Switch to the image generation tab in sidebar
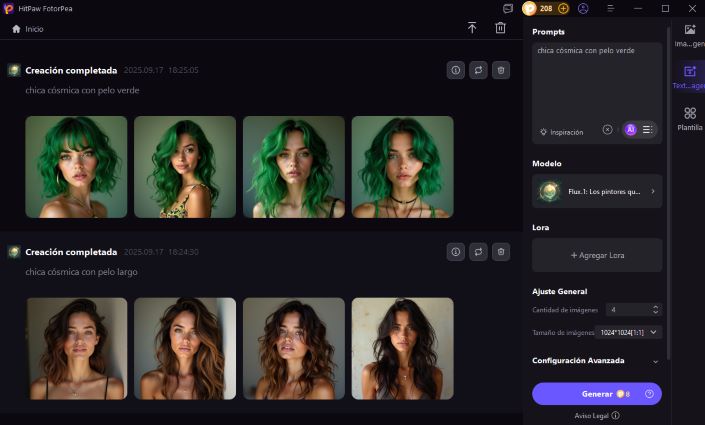This screenshot has height=425, width=705. (x=689, y=35)
